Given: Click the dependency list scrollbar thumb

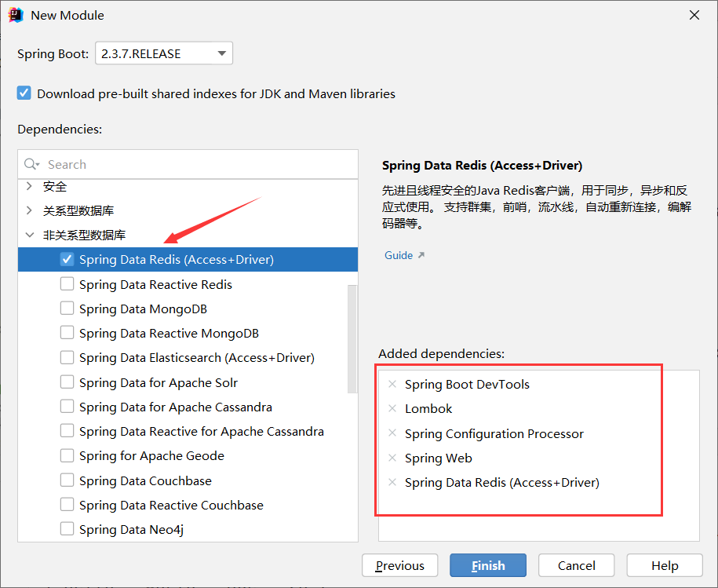Looking at the screenshot, I should tap(352, 339).
